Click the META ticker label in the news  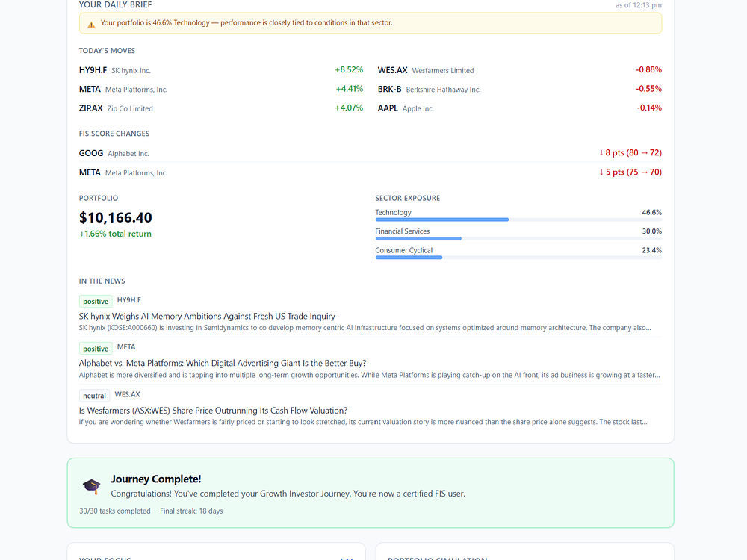[x=126, y=347]
